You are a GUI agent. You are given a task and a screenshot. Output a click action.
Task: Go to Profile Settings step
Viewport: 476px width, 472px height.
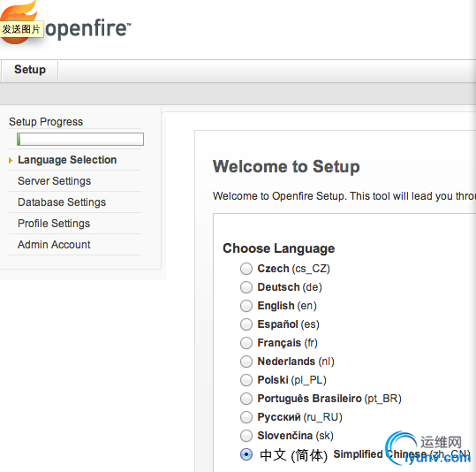click(54, 224)
